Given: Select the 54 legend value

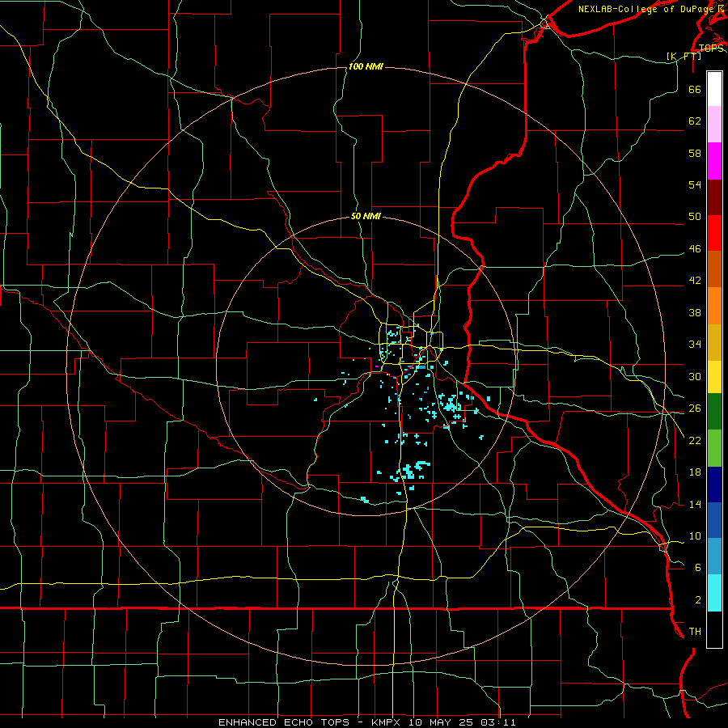Looking at the screenshot, I should pos(695,184).
